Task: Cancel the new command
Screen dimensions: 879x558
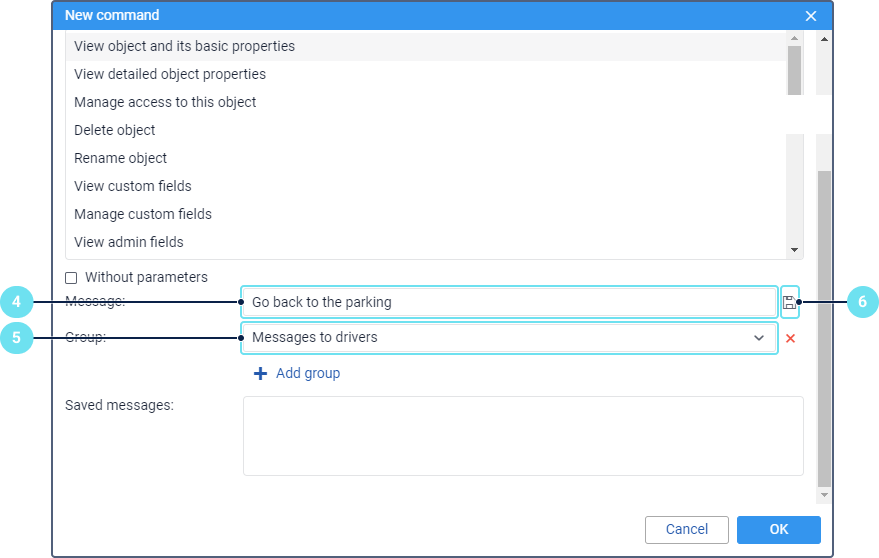Action: 687,529
